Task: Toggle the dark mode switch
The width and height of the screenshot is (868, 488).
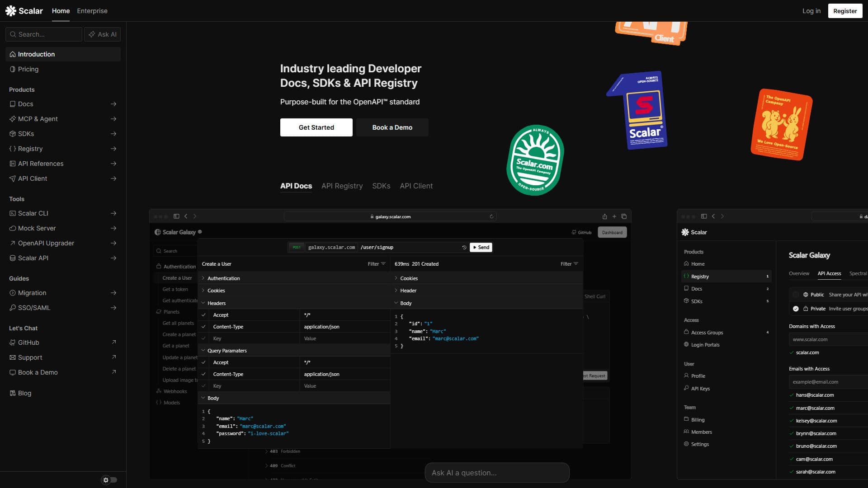Action: [109, 480]
